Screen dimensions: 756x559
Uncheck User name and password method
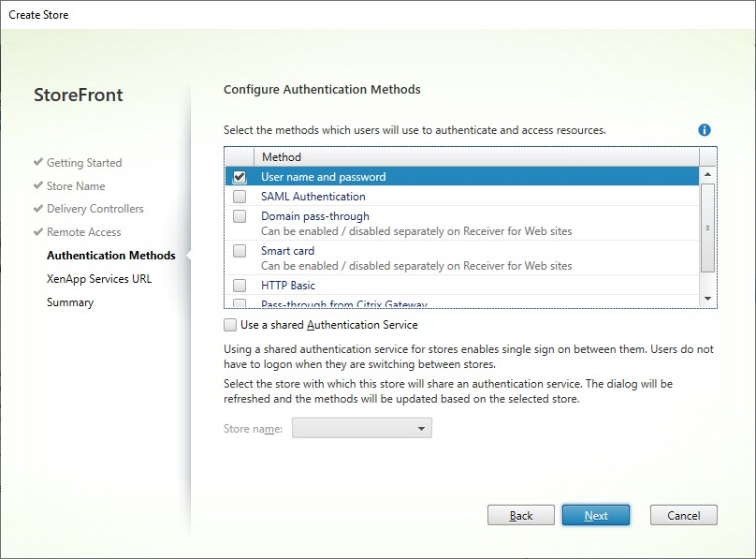point(240,177)
